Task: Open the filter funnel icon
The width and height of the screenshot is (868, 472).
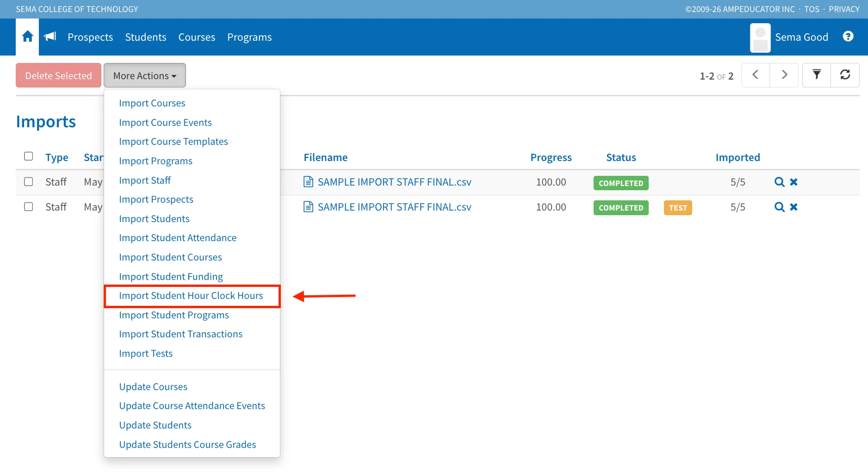Action: [x=817, y=75]
